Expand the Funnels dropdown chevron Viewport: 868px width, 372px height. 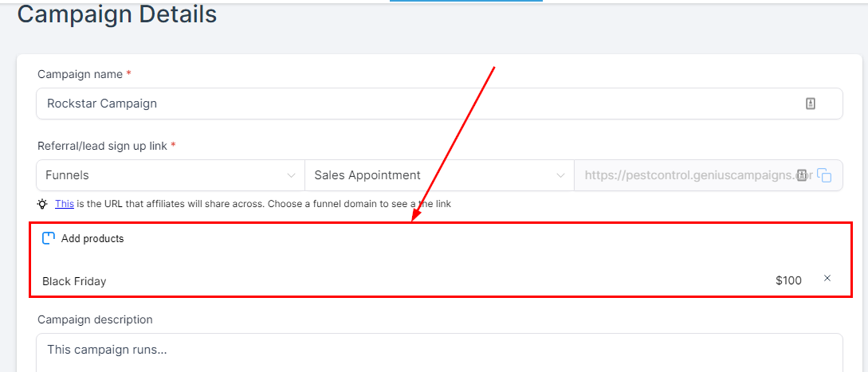[x=291, y=175]
